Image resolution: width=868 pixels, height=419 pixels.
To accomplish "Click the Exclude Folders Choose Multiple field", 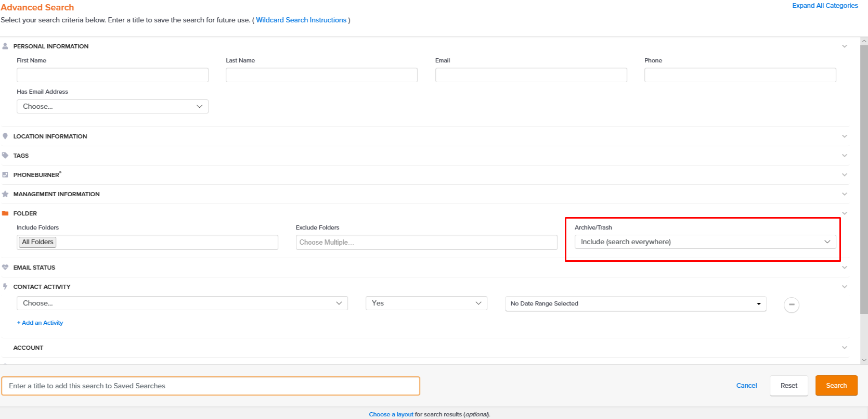I will (426, 242).
